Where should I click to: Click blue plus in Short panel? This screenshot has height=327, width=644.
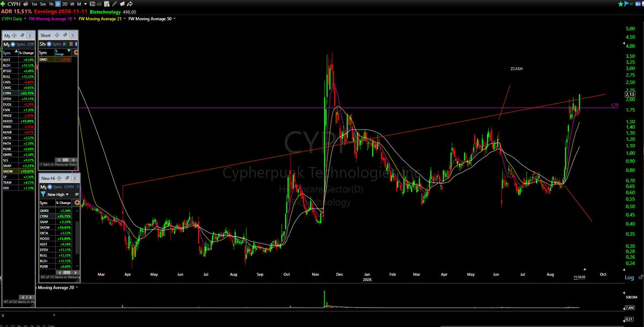click(49, 44)
